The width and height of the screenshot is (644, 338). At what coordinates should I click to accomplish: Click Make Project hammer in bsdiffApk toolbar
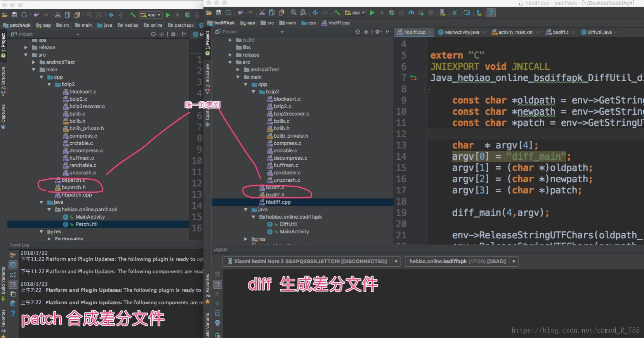[337, 13]
